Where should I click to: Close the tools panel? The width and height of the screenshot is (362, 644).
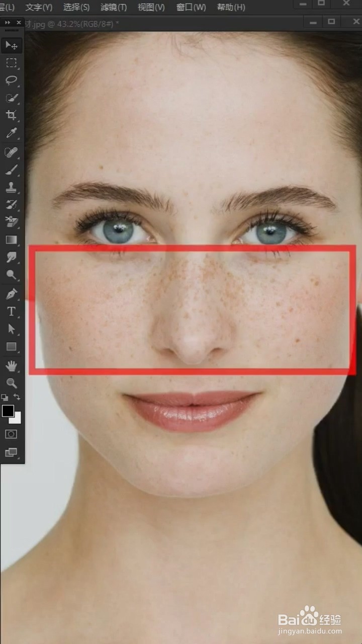(19, 23)
